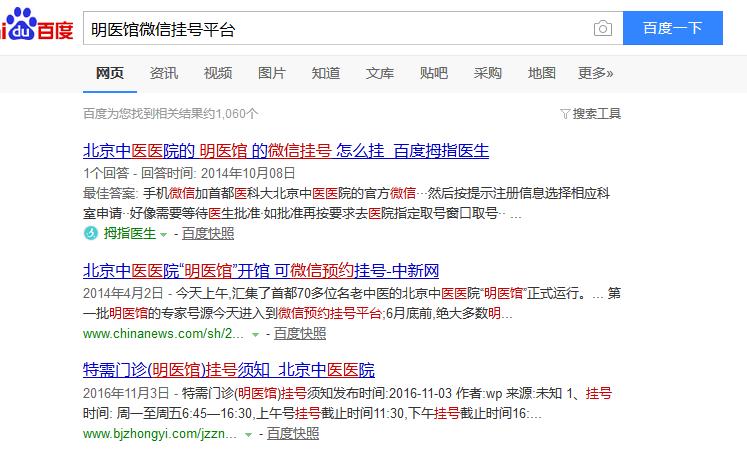The image size is (747, 456).
Task: Click snippet starting 最佳答案: 手机微信加首都医科大
Action: [346, 203]
